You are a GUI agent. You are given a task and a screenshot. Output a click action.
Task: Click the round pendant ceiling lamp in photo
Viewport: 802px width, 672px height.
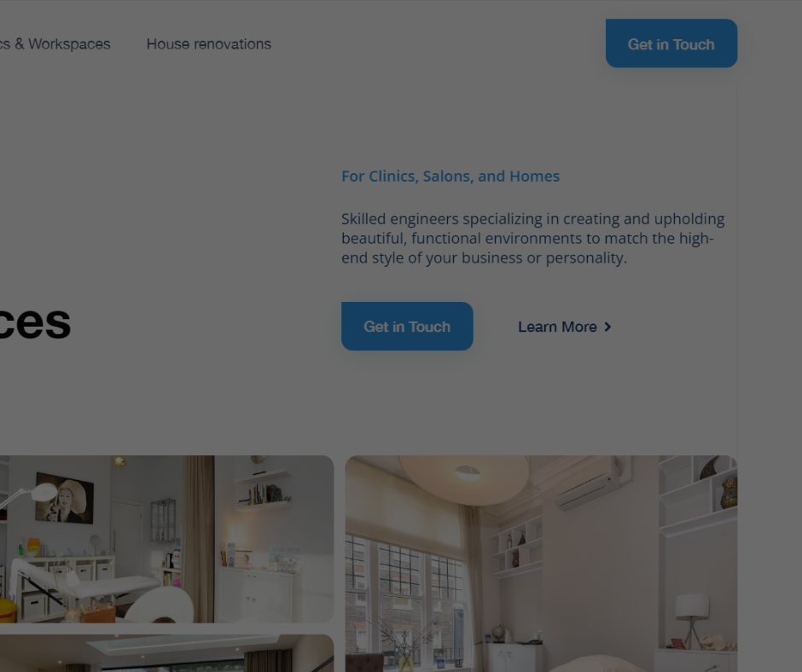[x=464, y=477]
